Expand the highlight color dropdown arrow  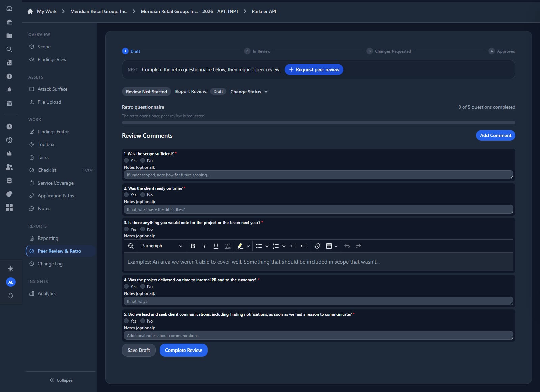[248, 246]
